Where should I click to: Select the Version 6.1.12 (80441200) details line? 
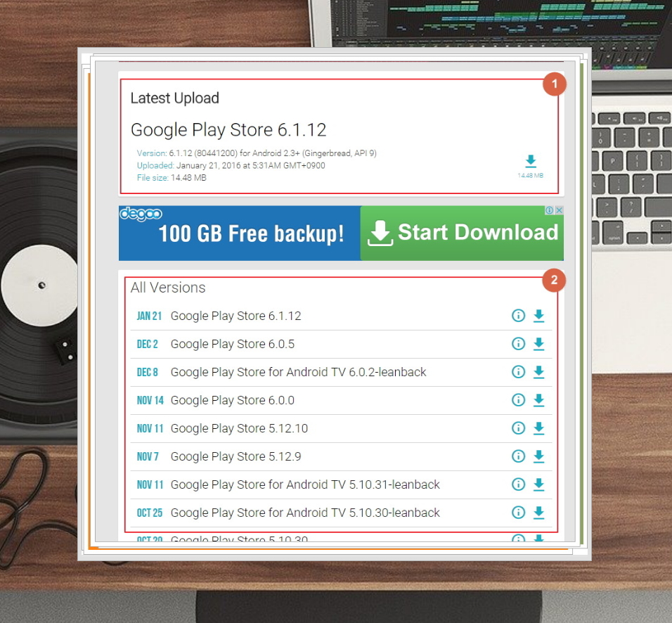coord(257,153)
